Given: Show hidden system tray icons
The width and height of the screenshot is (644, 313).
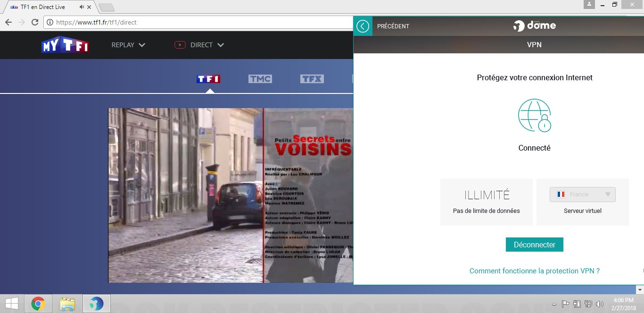Looking at the screenshot, I should [x=554, y=304].
